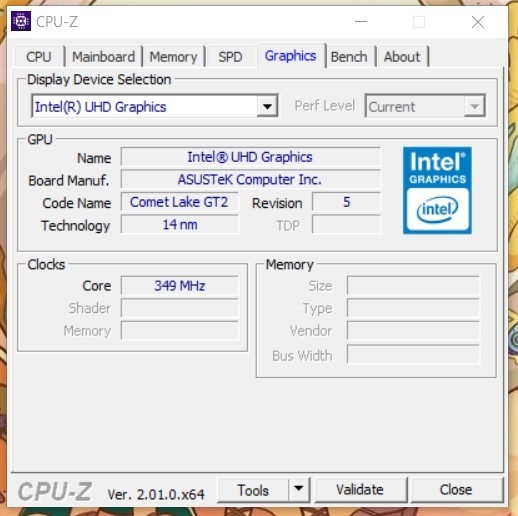Click the Validate button
Viewport: 518px width, 516px height.
pyautogui.click(x=360, y=490)
